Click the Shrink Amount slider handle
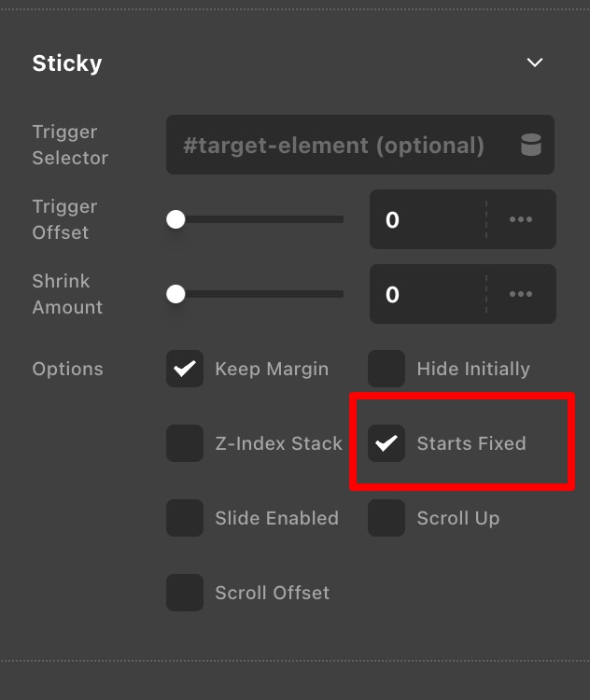 coord(176,294)
